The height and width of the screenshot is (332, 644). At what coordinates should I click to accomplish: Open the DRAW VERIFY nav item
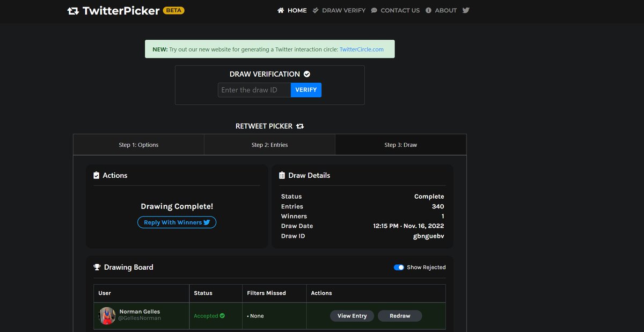pos(339,10)
